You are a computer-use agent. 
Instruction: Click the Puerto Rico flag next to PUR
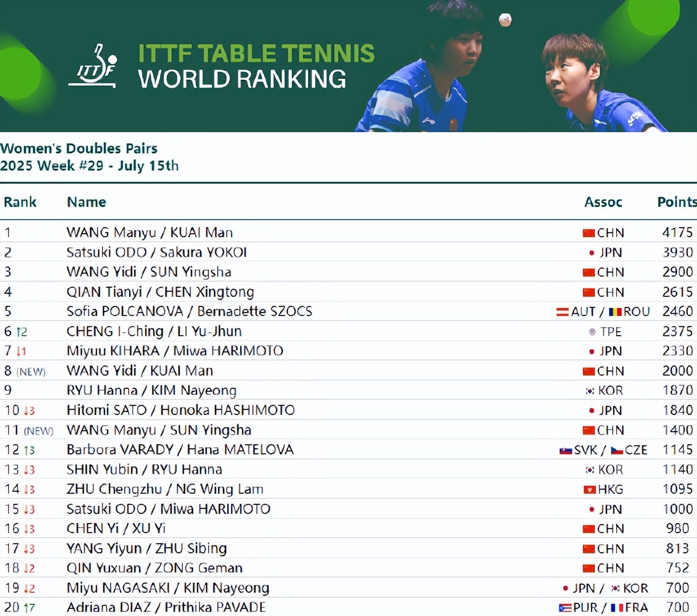coord(565,608)
